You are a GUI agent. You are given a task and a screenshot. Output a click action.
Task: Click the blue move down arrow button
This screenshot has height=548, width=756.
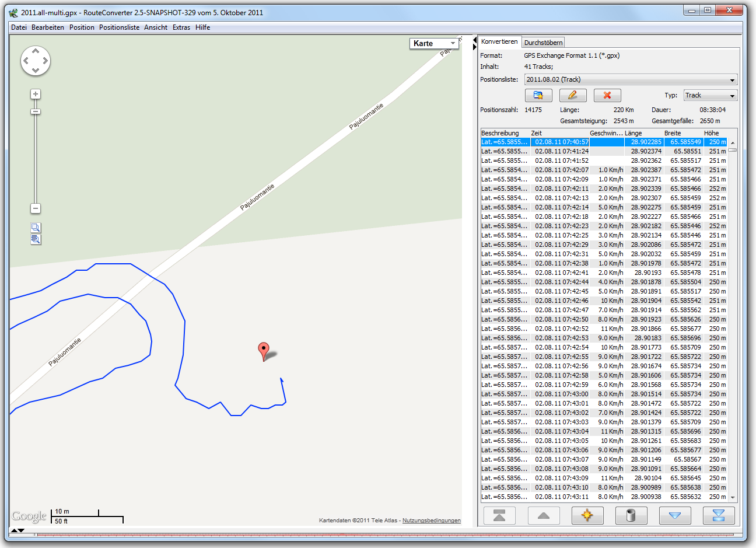click(x=674, y=515)
